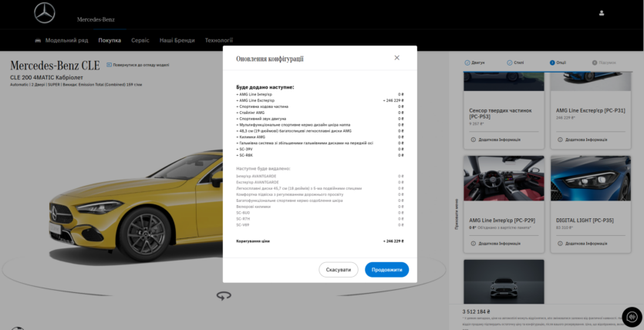Click the Стилі step checkmark icon
The image size is (644, 330).
pyautogui.click(x=510, y=62)
